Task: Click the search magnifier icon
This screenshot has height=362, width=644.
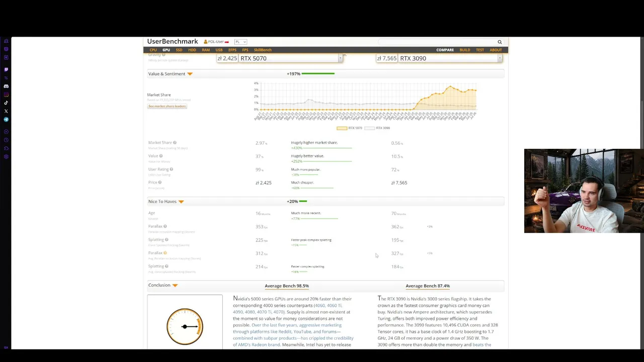Action: [x=500, y=42]
